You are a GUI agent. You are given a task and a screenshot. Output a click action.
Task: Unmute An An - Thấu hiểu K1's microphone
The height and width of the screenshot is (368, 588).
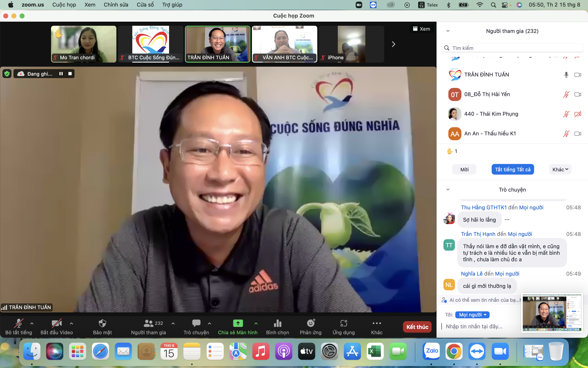point(566,134)
